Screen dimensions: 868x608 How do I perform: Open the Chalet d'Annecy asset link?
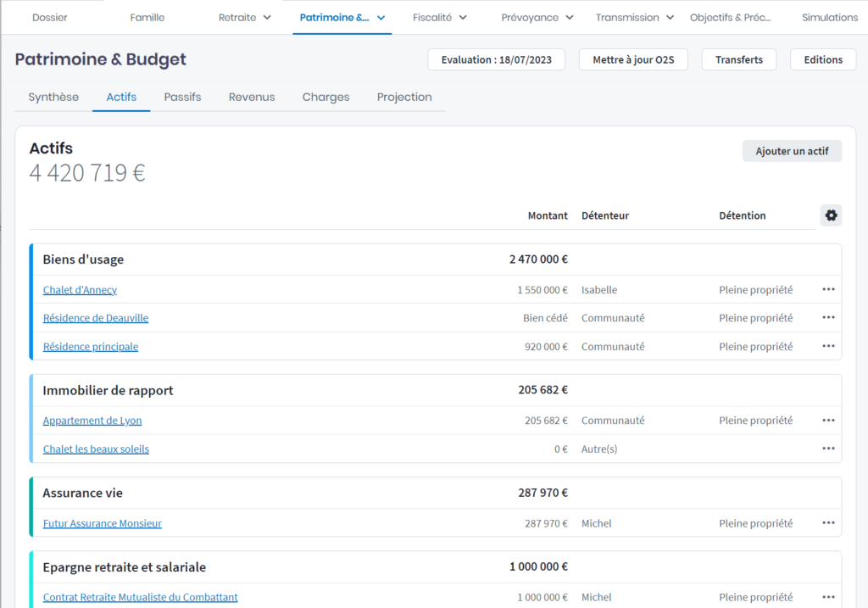pos(80,290)
